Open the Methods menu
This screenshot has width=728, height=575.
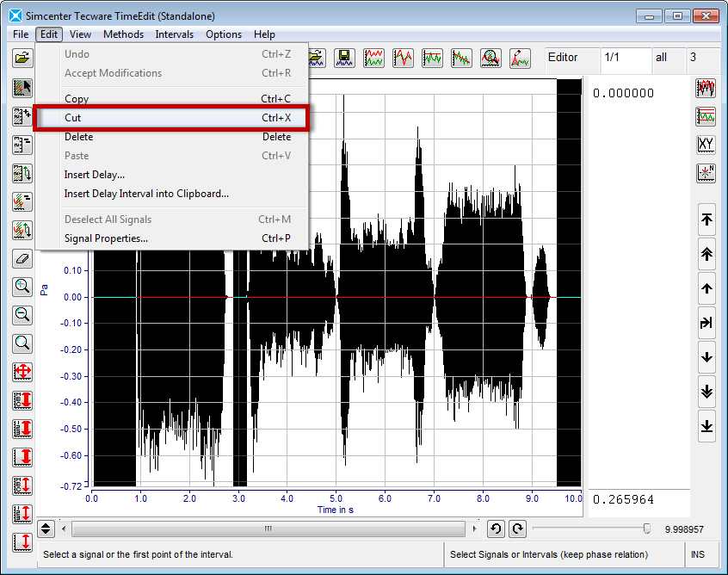124,34
